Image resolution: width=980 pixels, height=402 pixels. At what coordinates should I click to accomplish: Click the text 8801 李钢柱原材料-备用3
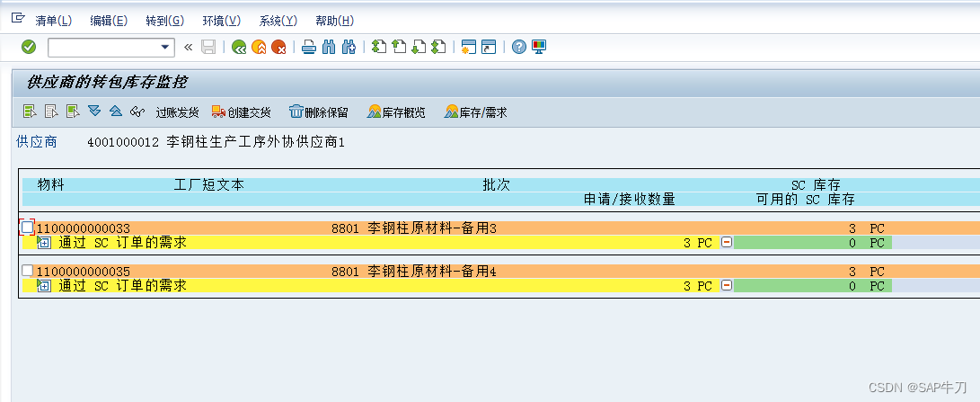[x=414, y=228]
